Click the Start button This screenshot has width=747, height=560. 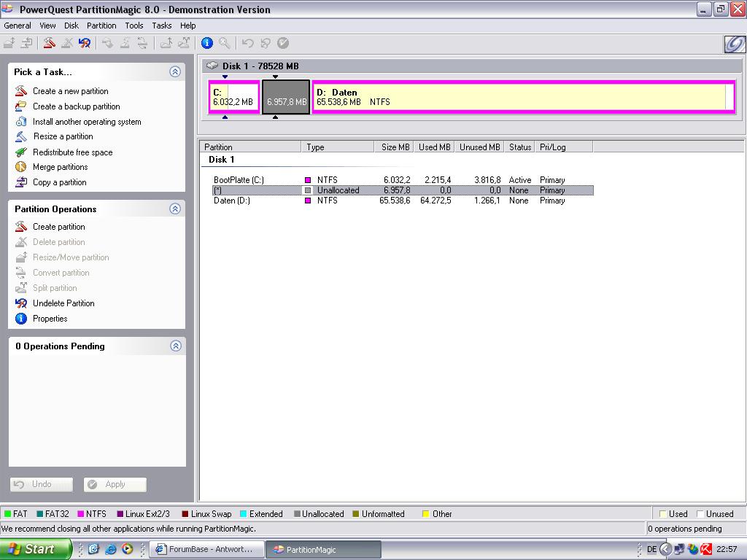pyautogui.click(x=35, y=549)
